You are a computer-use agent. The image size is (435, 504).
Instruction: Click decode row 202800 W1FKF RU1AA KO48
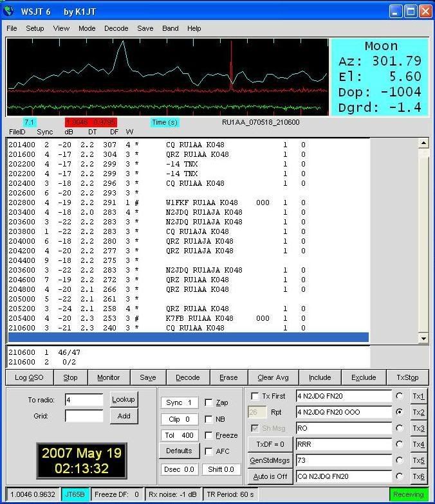coord(188,203)
